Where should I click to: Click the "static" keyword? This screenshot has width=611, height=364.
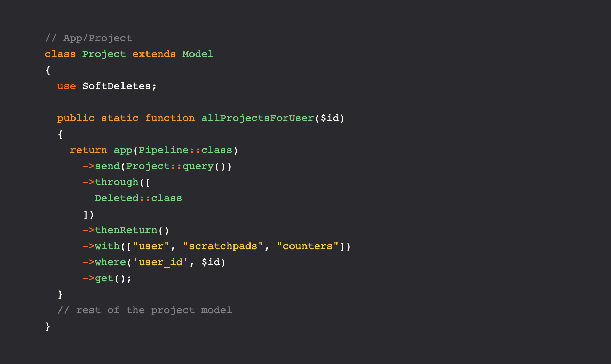120,118
